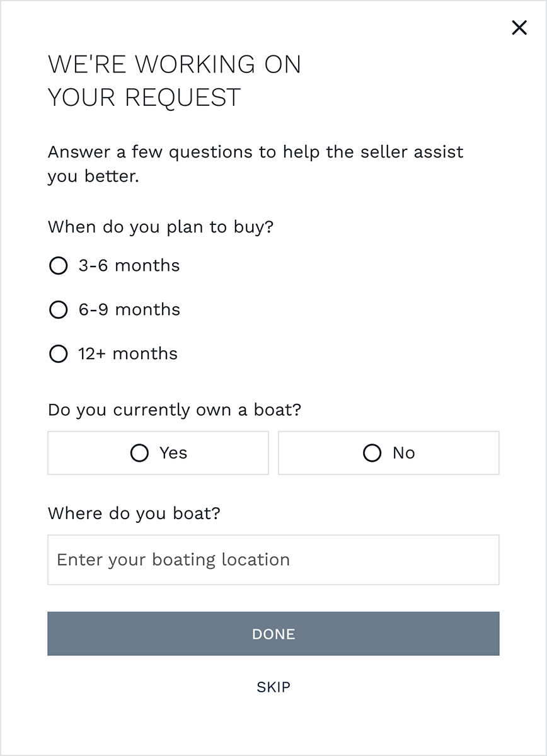Focus the Enter your boating location box
This screenshot has width=547, height=756.
click(x=273, y=559)
